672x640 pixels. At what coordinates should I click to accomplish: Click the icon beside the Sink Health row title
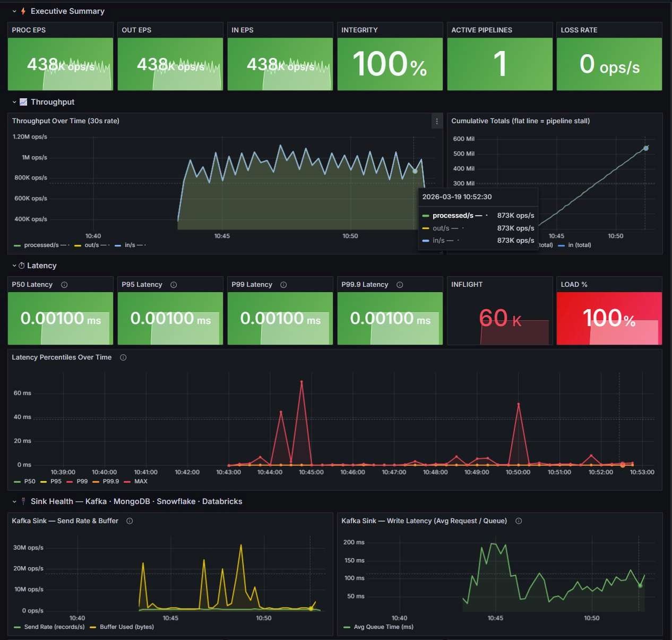[23, 501]
